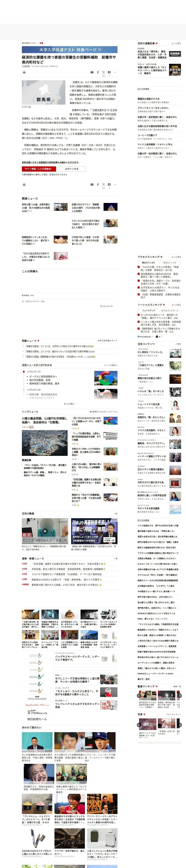Click もっと見る beside アクセスランキング
The width and height of the screenshot is (186, 868).
point(176,257)
